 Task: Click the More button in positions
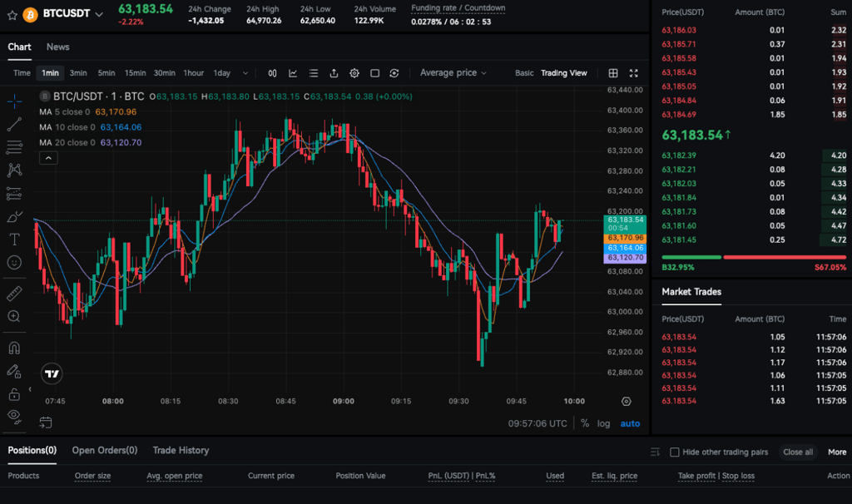(837, 452)
